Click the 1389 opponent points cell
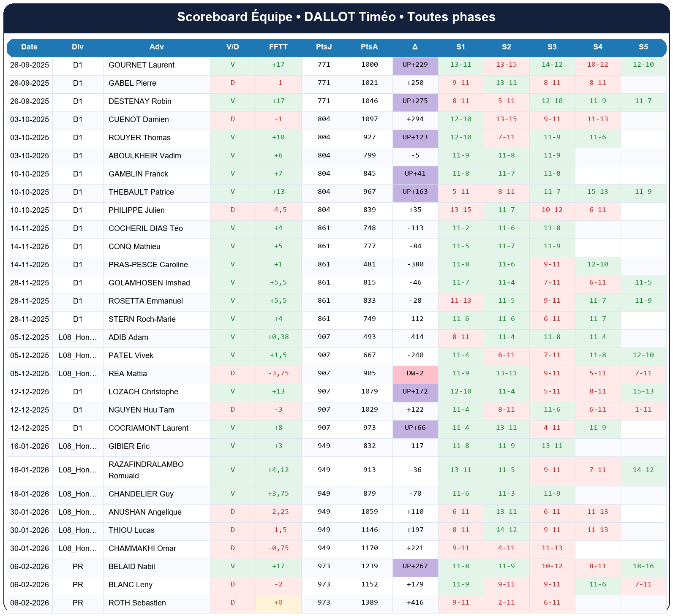This screenshot has height=616, width=673. coord(369,603)
